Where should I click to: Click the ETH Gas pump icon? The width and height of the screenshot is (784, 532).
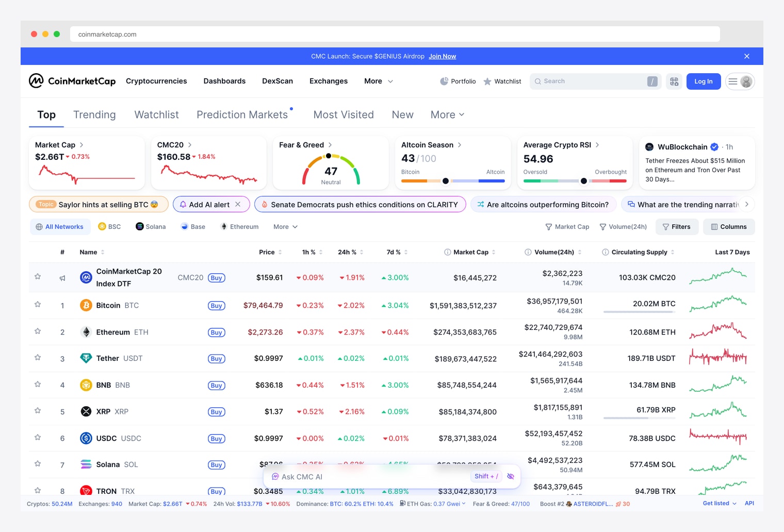tap(402, 504)
